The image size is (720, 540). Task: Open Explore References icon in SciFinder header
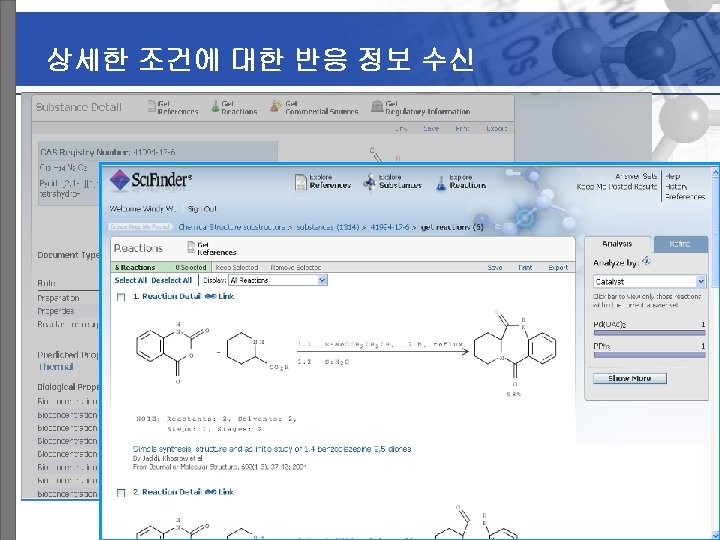click(x=300, y=182)
